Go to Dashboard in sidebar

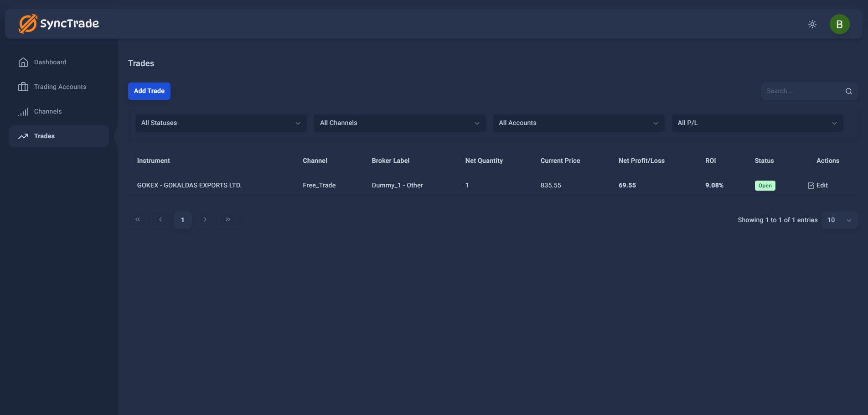point(50,62)
